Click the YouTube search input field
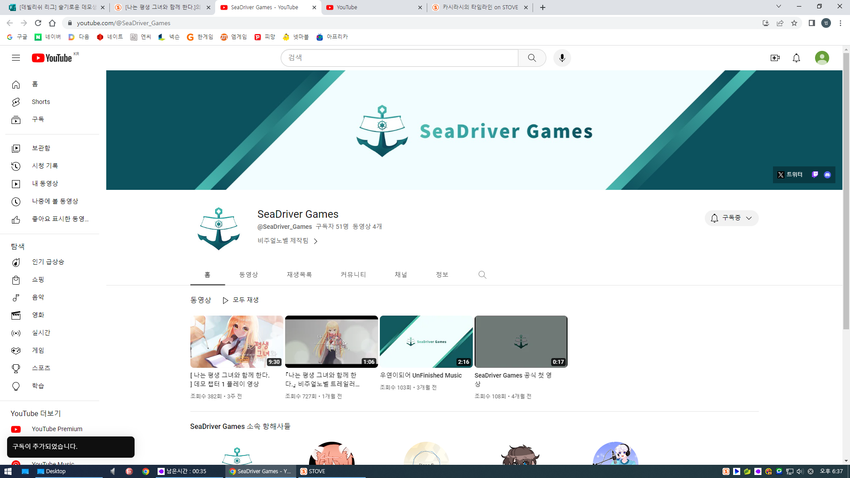850x478 pixels. 400,58
